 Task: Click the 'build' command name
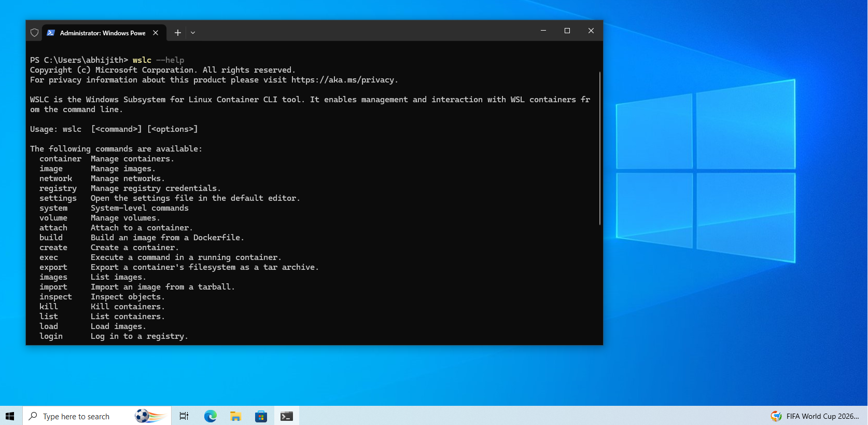coord(51,238)
